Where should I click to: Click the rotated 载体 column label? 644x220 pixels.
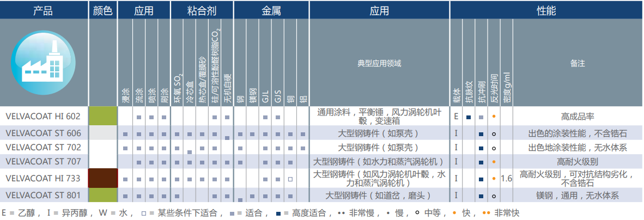(x=456, y=95)
